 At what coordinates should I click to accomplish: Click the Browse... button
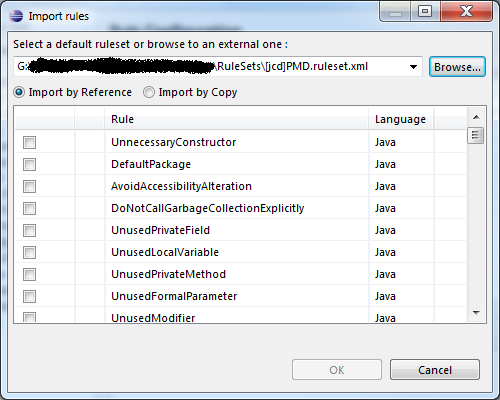457,67
